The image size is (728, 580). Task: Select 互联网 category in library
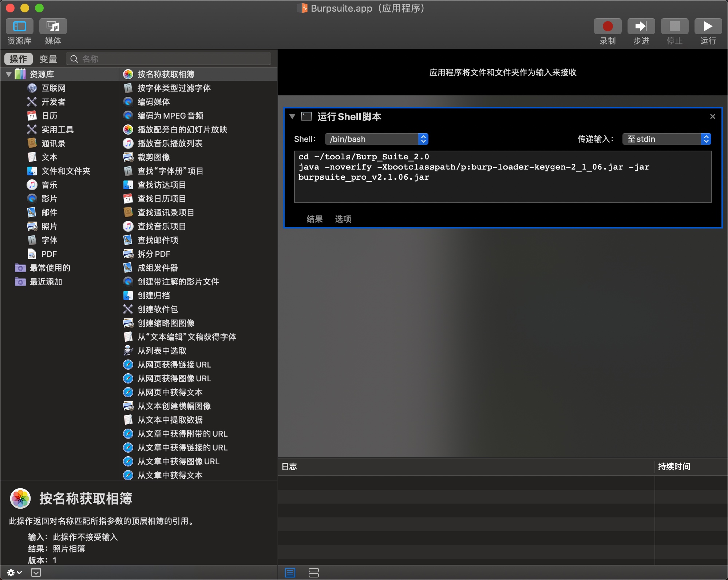tap(53, 88)
